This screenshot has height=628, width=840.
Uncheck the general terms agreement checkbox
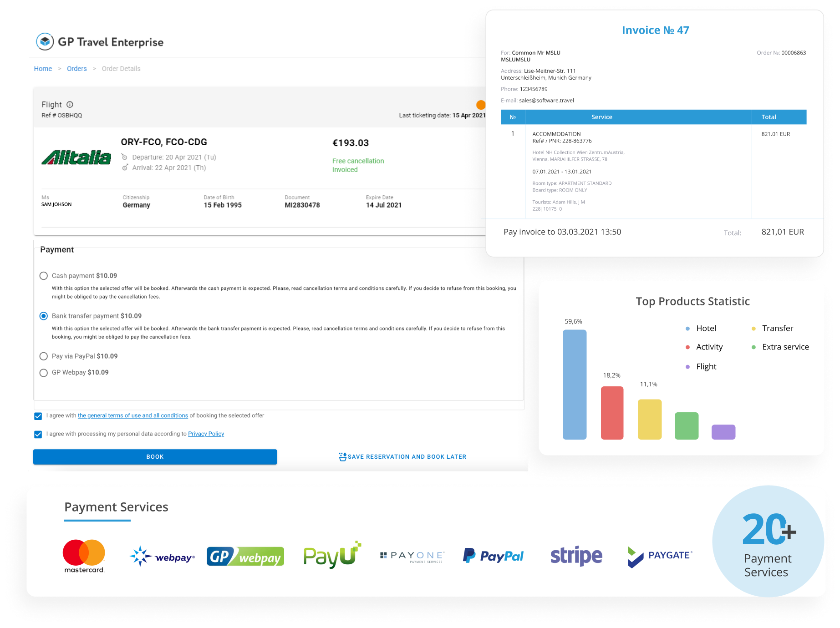pos(37,415)
